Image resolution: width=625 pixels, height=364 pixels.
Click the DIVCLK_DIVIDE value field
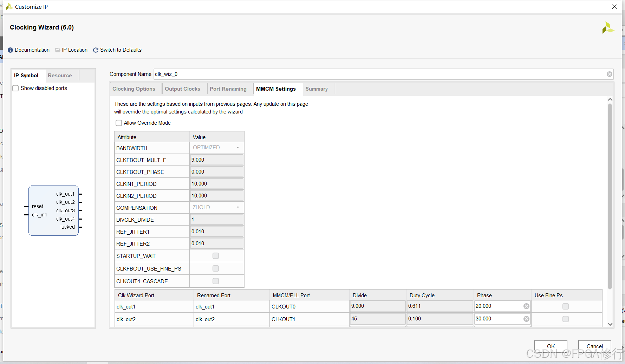pyautogui.click(x=216, y=220)
